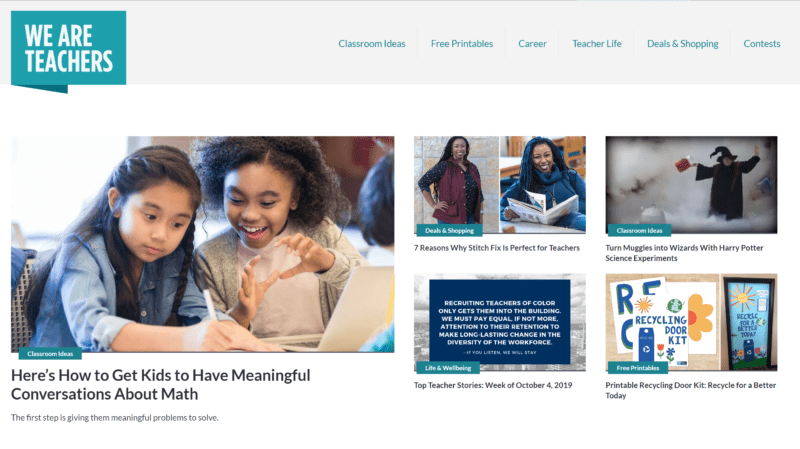The width and height of the screenshot is (800, 449).
Task: Read 7 Reasons Why Stitch Fix article
Action: tap(496, 248)
